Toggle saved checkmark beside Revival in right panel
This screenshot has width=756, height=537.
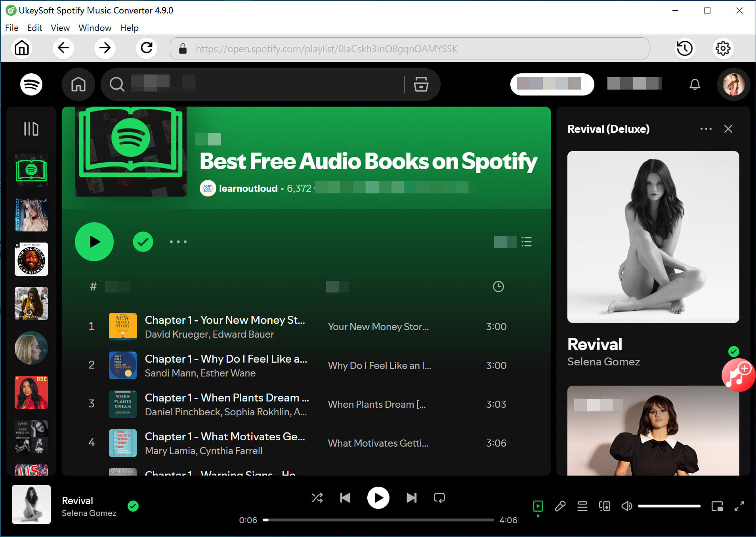point(733,351)
